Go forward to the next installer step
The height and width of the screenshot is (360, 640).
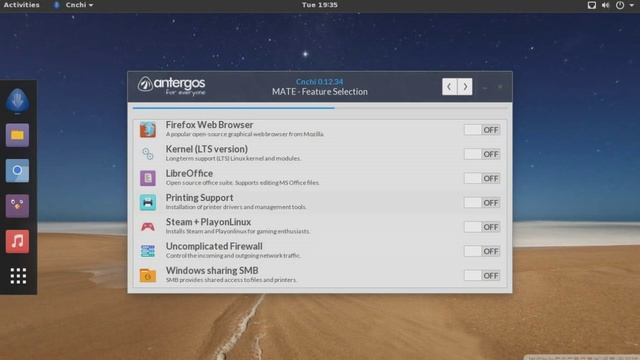[465, 87]
